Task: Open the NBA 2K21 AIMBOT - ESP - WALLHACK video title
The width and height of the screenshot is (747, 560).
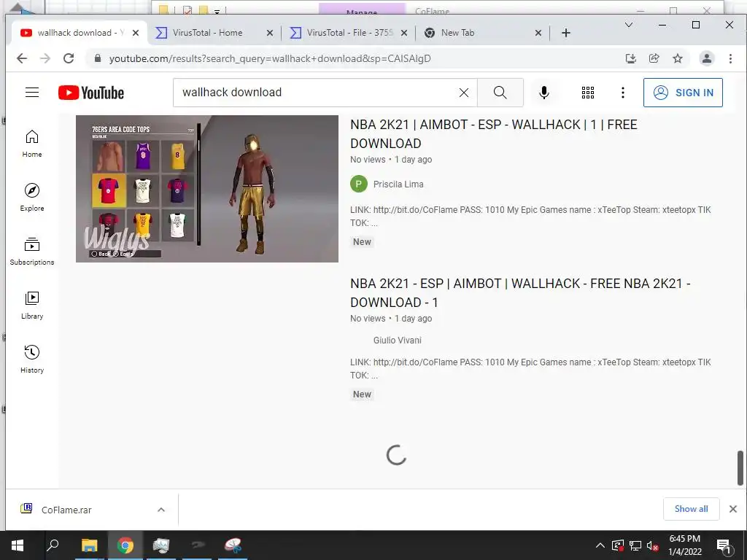Action: point(494,134)
